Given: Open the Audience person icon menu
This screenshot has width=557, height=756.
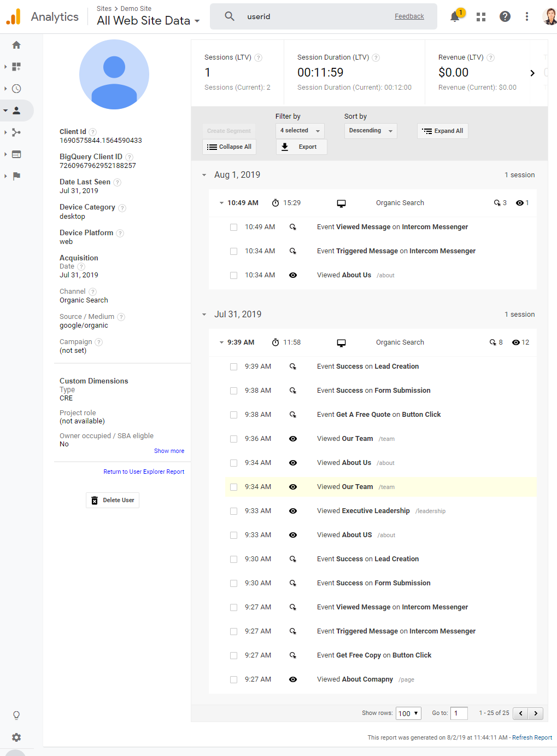Looking at the screenshot, I should pos(16,111).
